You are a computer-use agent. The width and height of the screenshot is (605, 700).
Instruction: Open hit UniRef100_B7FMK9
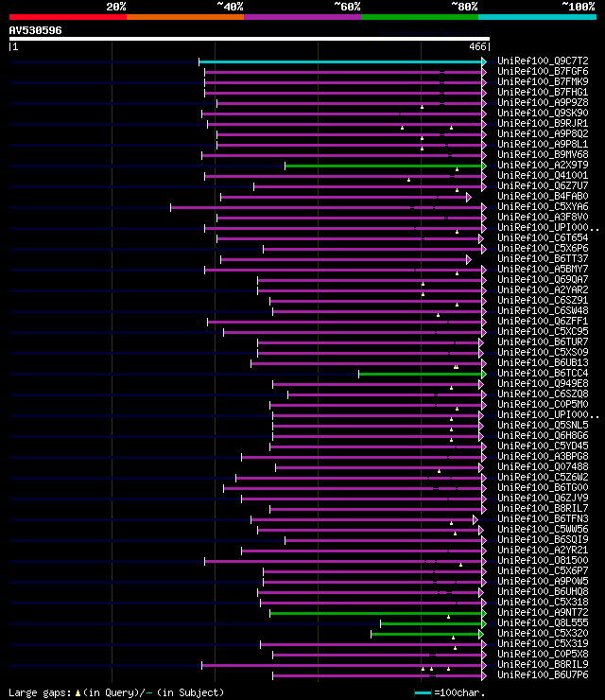pyautogui.click(x=543, y=81)
